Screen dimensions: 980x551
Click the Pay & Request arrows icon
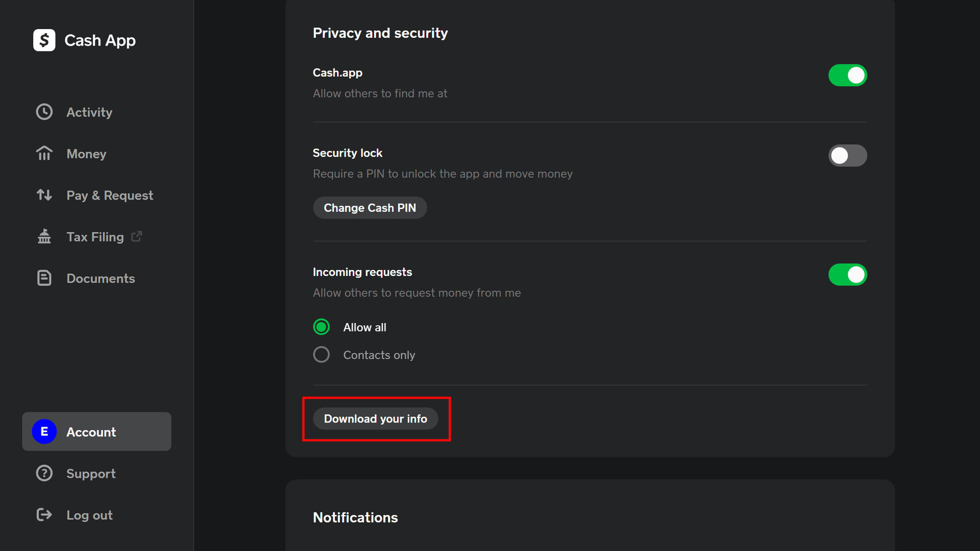point(44,195)
